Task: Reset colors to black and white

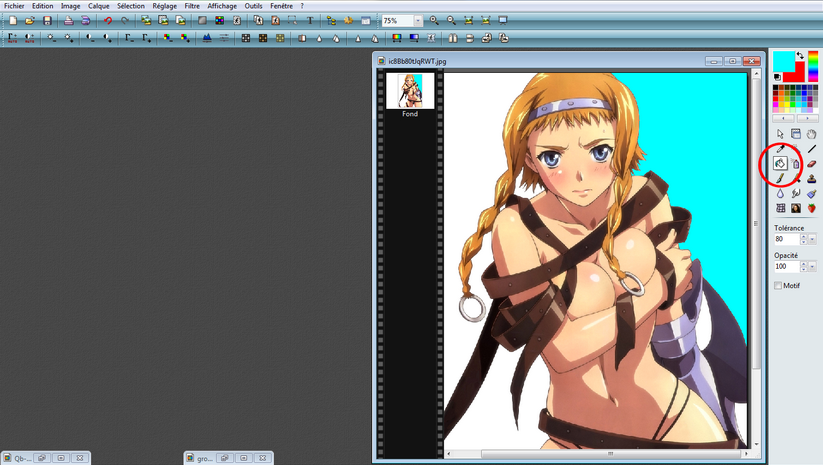Action: click(777, 77)
